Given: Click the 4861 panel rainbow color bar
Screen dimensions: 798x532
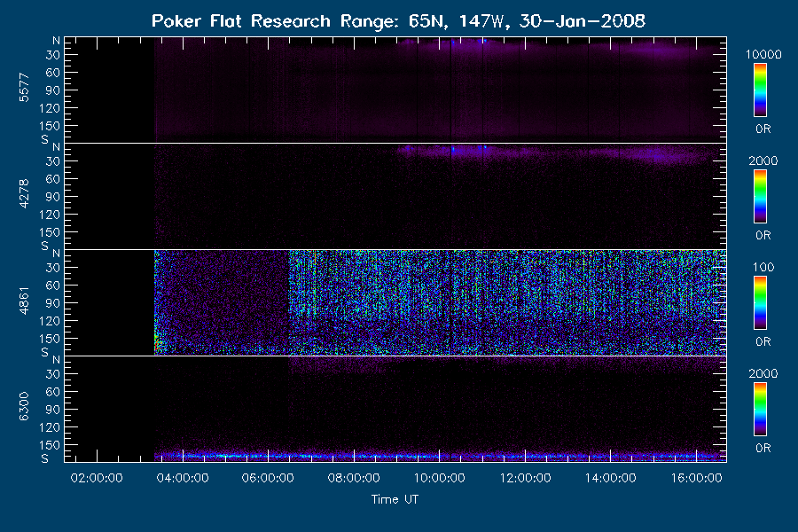Looking at the screenshot, I should 761,303.
